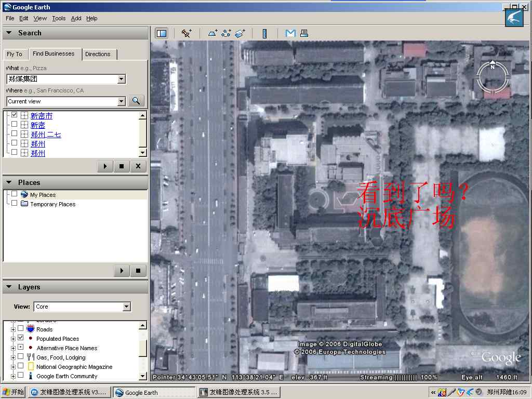Click the Print icon in toolbar

[304, 33]
